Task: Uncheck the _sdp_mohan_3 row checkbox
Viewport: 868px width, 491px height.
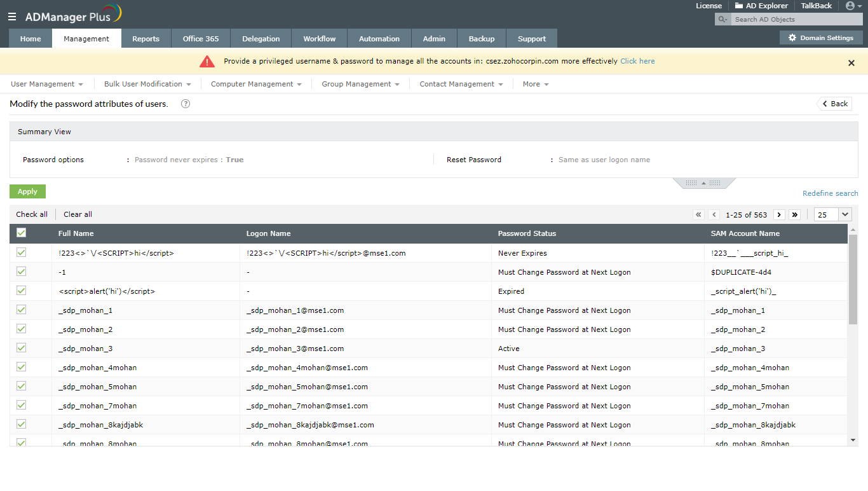Action: 22,348
